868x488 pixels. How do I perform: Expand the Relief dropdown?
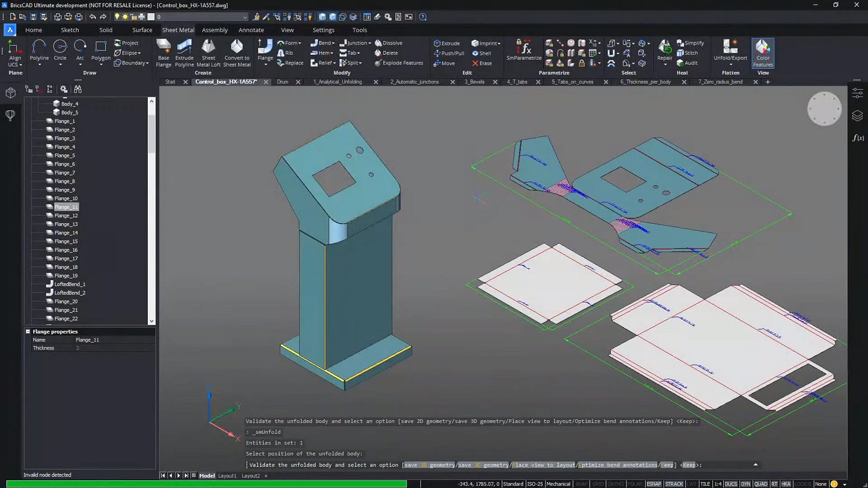click(x=323, y=63)
